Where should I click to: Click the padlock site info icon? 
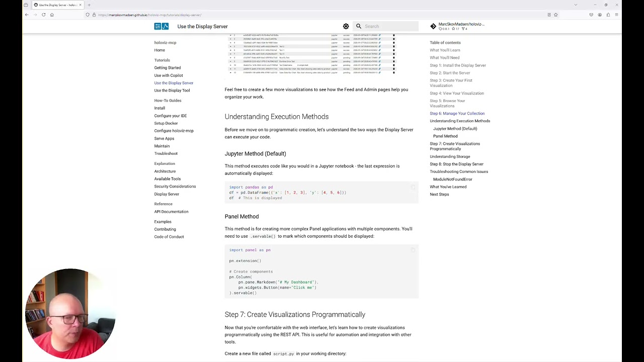click(x=94, y=15)
